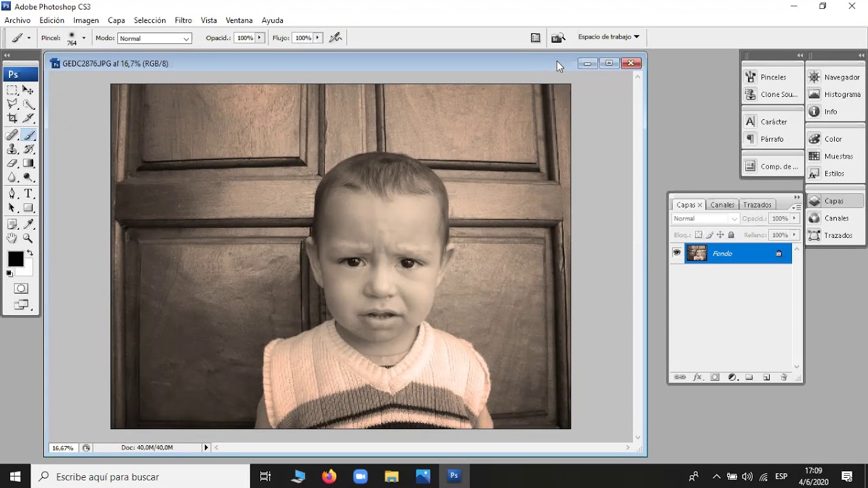Open the Estilos panel
Screen dimensions: 868x488
click(835, 174)
